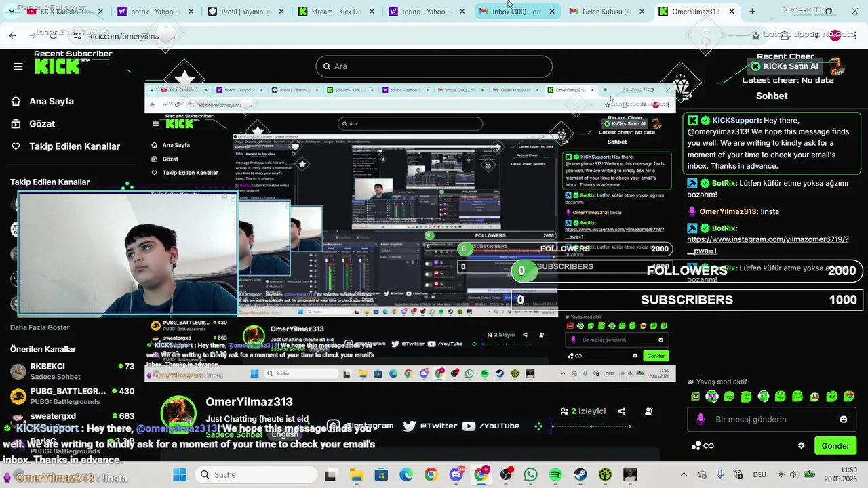Open the Kick hamburger menu
This screenshot has width=868, height=488.
18,66
